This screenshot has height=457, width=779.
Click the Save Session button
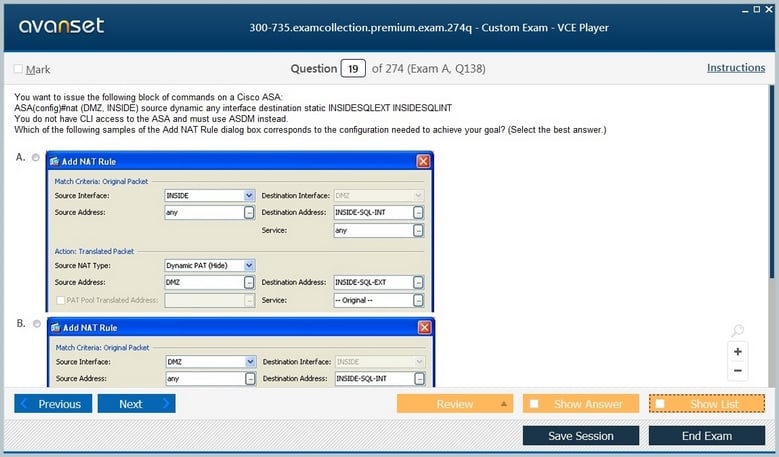point(581,436)
